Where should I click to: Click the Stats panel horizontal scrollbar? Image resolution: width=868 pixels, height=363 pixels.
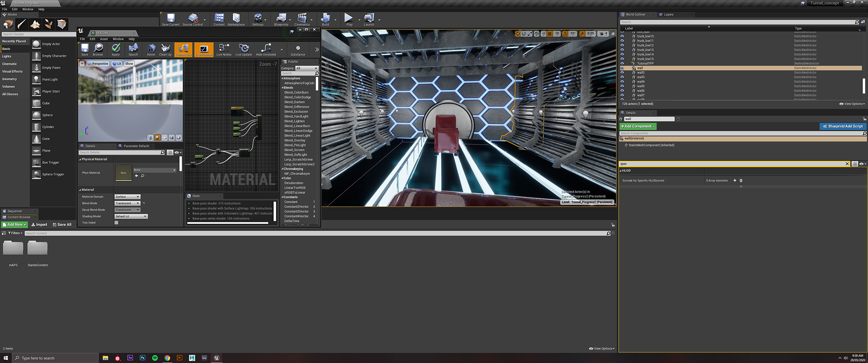point(228,223)
